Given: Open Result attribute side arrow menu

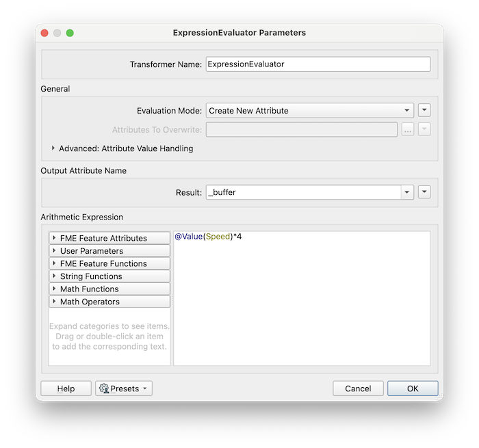Looking at the screenshot, I should [424, 192].
